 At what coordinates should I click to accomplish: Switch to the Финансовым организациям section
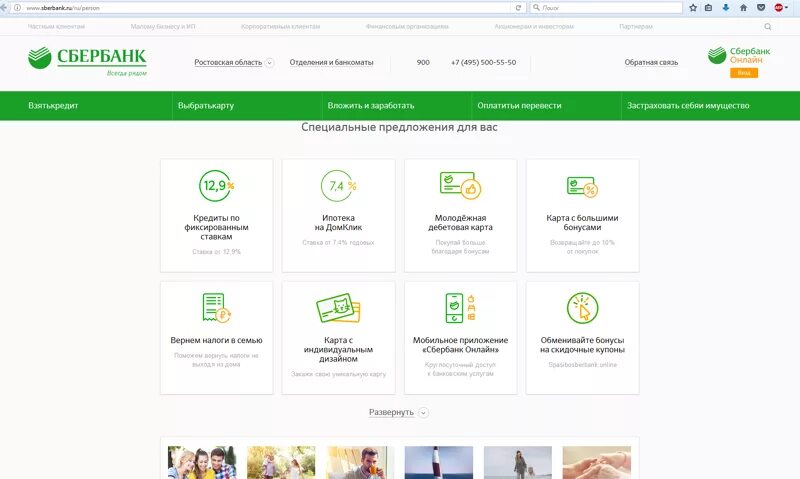coord(407,27)
